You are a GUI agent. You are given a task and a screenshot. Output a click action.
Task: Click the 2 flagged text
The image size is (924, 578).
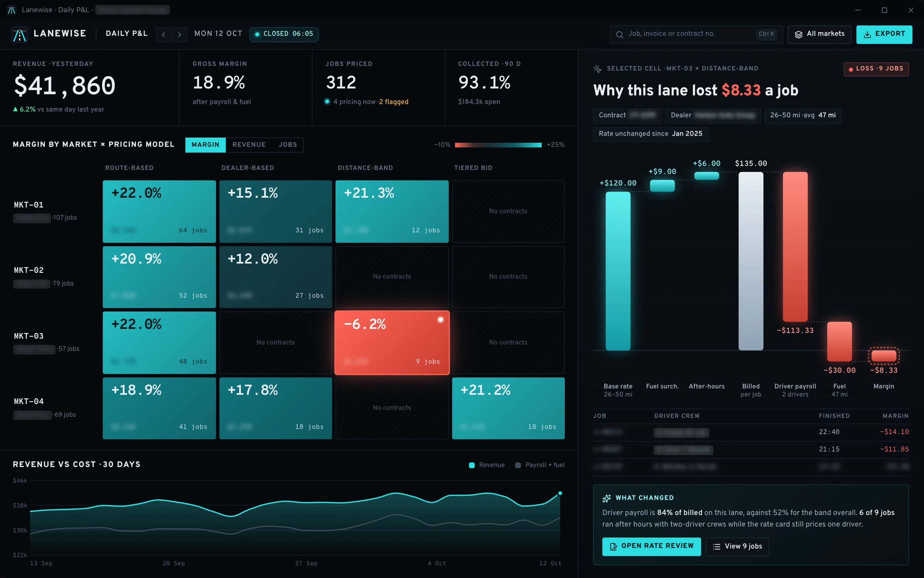click(x=393, y=102)
